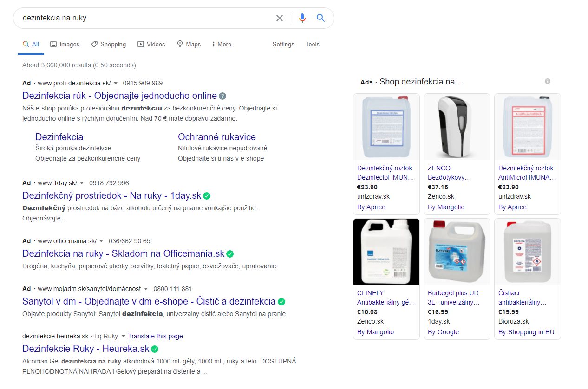Click the green check badge beside Sanytol title
Image resolution: width=588 pixels, height=389 pixels.
[281, 302]
